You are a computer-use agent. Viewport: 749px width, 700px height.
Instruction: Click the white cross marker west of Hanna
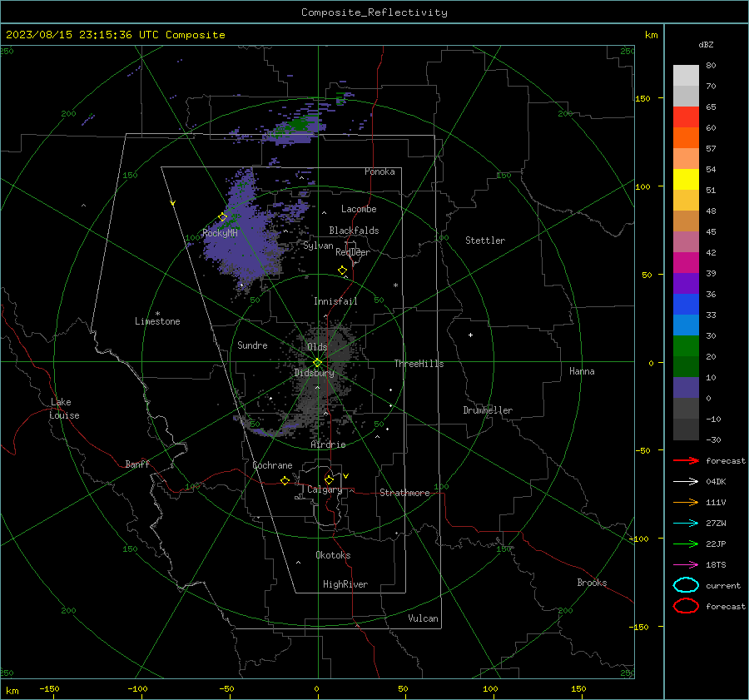470,335
